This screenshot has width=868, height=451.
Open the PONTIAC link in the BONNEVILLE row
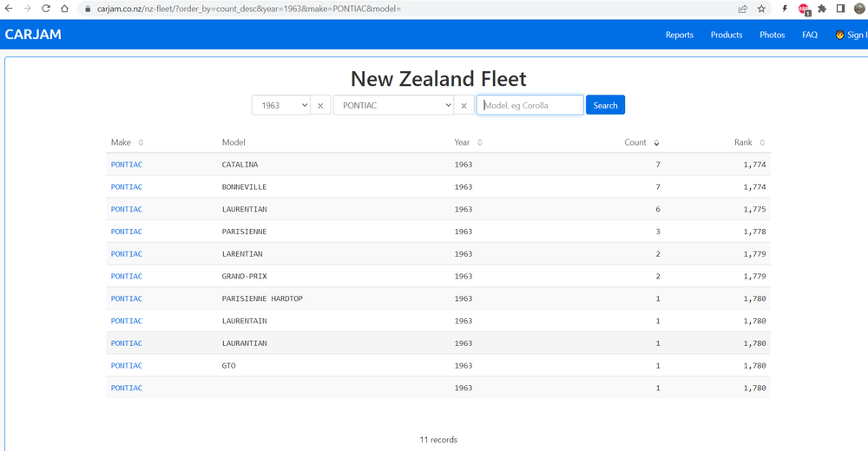[126, 186]
